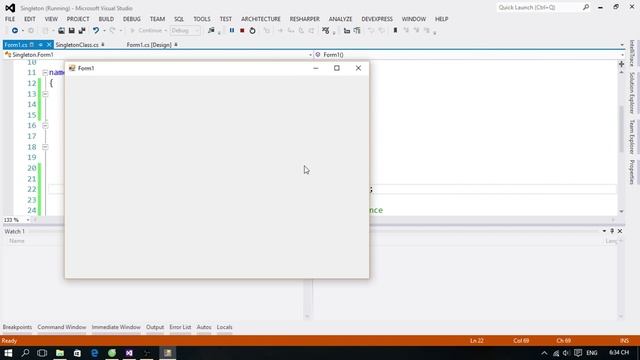Switch to the Autos tab
Screen dimensions: 640x360
coord(204,327)
